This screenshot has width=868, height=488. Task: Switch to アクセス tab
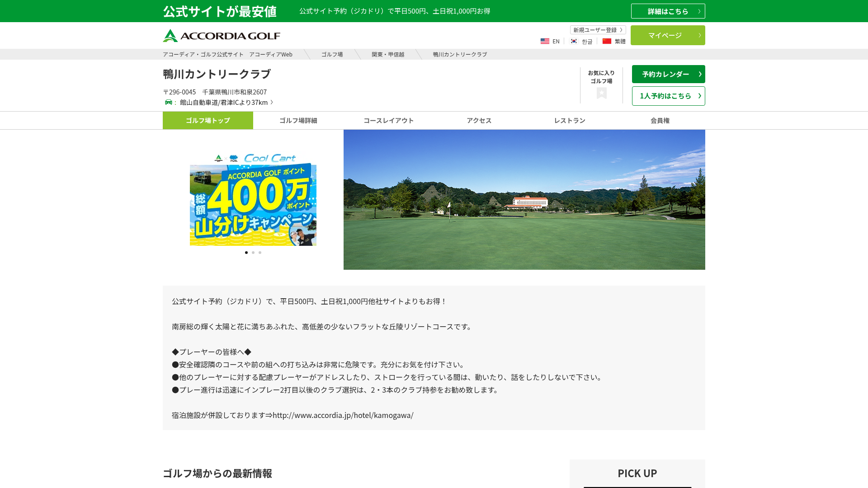479,121
